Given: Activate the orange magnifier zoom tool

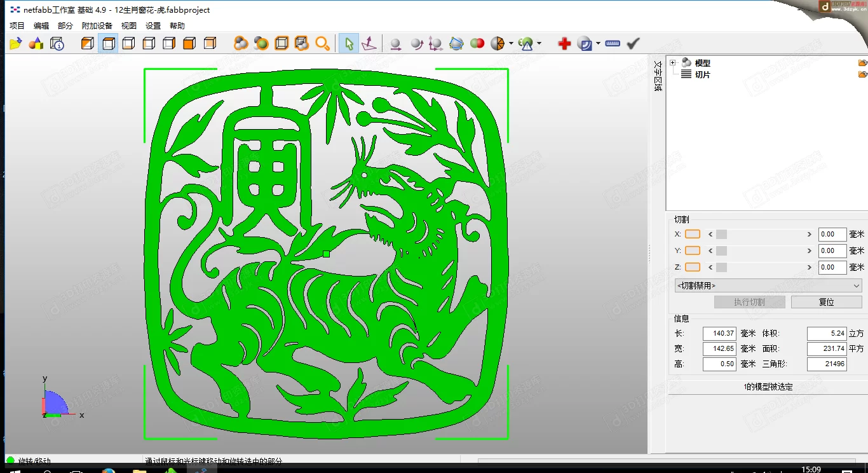Looking at the screenshot, I should click(x=322, y=43).
